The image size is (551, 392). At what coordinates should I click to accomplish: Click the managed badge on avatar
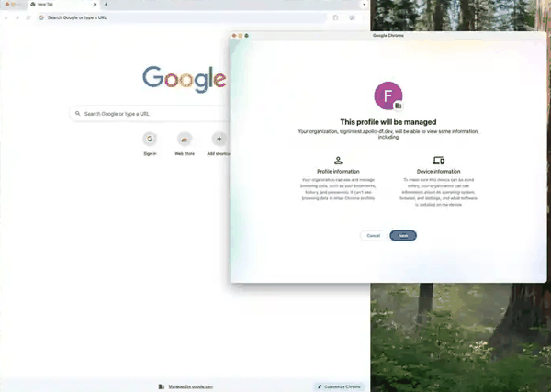tap(399, 106)
